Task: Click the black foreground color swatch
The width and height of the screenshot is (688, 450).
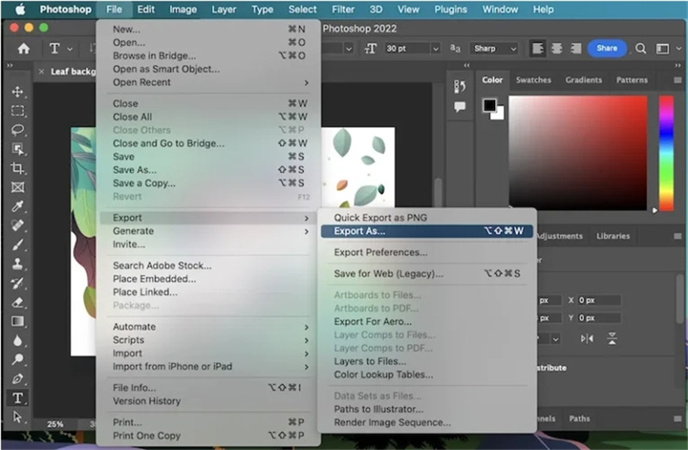Action: coord(489,105)
